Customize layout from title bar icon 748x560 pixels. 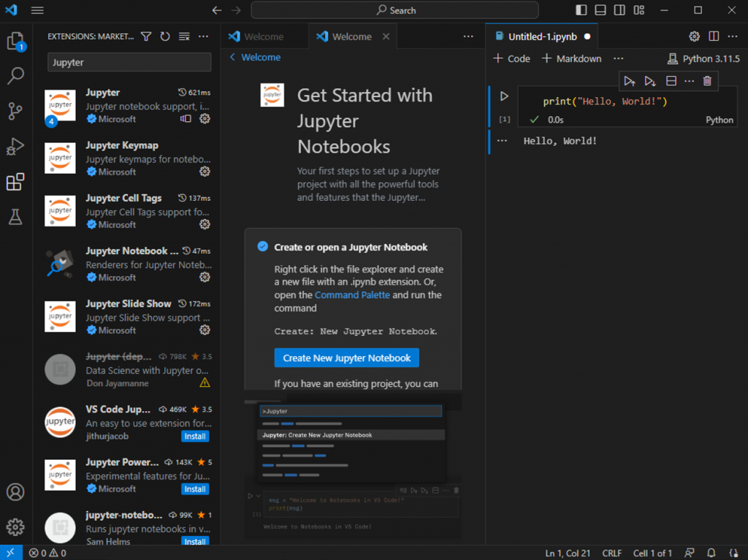point(638,10)
